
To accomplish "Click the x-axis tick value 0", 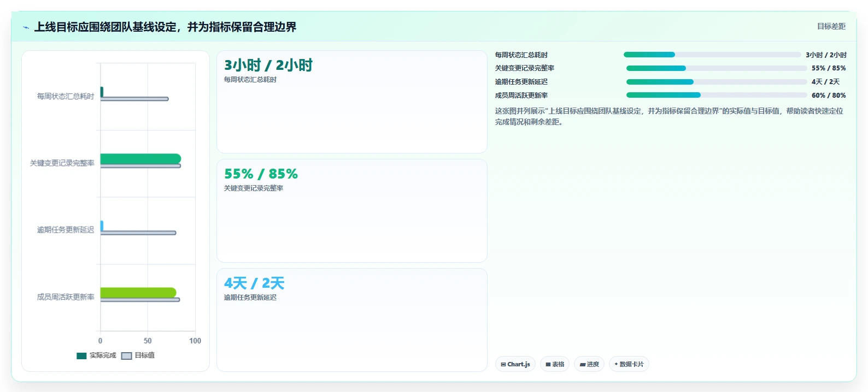I will (x=100, y=341).
